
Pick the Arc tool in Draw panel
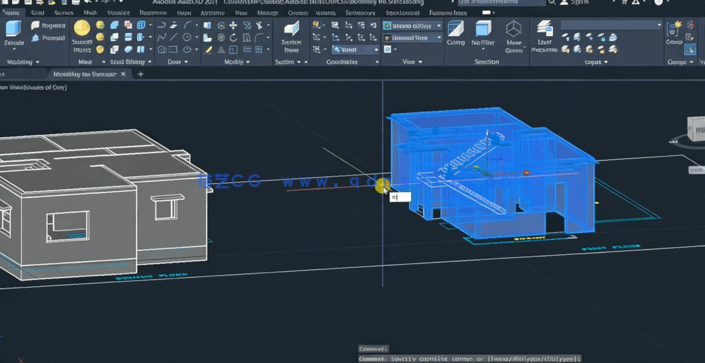pyautogui.click(x=187, y=25)
